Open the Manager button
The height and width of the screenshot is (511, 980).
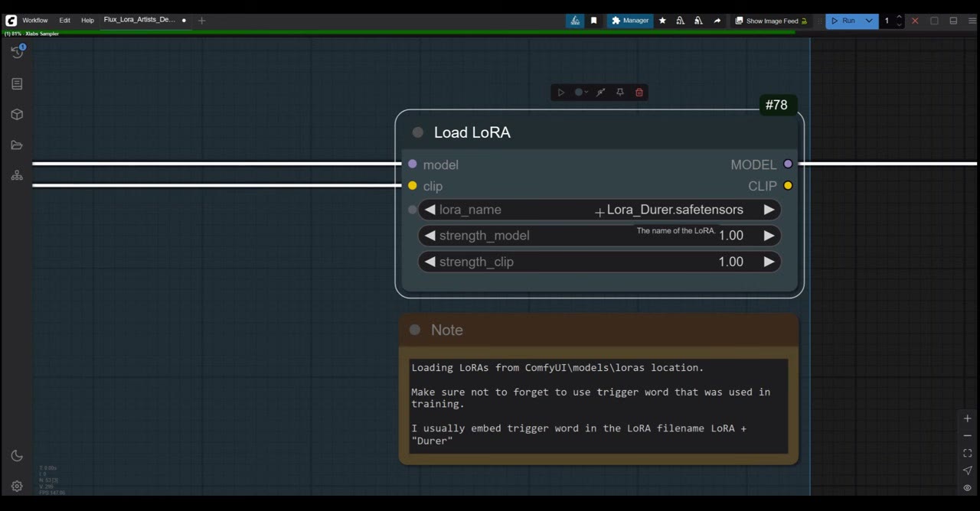(x=630, y=21)
